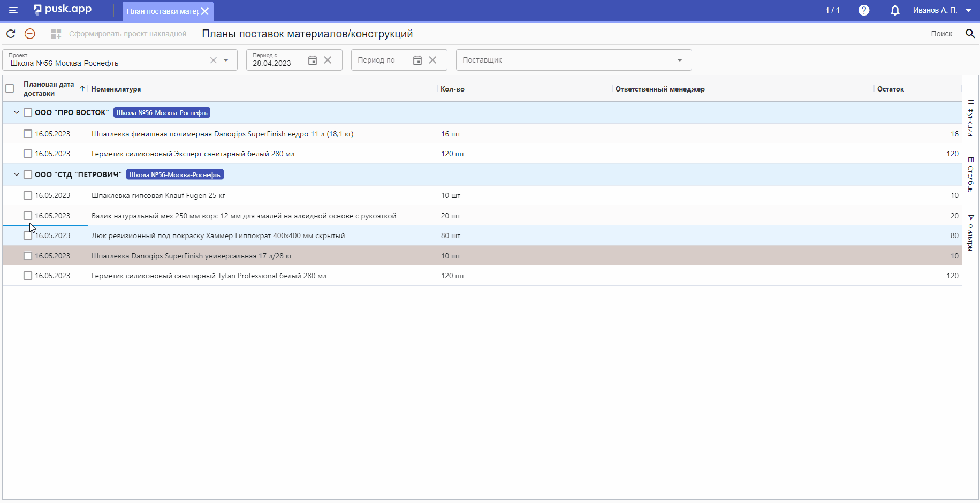Open the Столбцы side panel
Image resolution: width=980 pixels, height=503 pixels.
pyautogui.click(x=970, y=175)
